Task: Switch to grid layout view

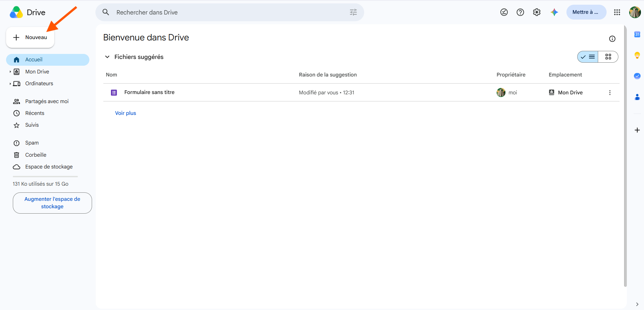Action: point(608,57)
